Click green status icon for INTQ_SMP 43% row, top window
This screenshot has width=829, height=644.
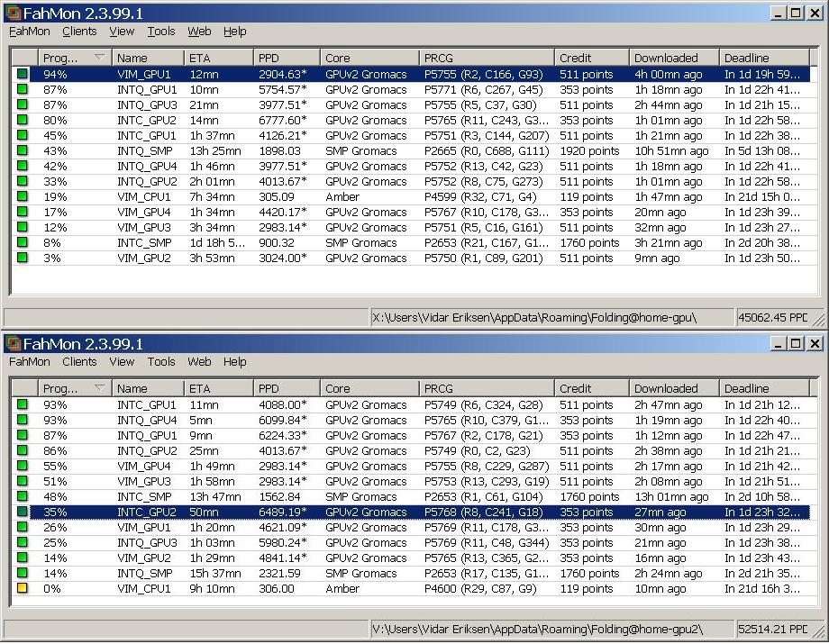click(x=23, y=150)
